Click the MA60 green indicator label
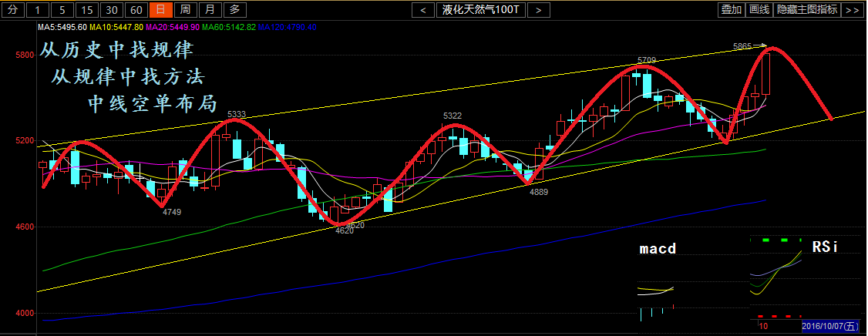Screen dimensions: 868x336 click(229, 27)
